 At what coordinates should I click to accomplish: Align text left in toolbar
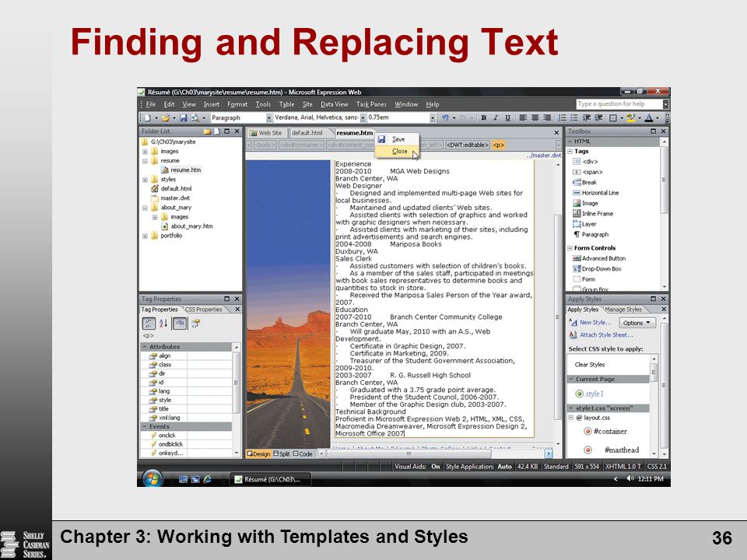coord(523,117)
